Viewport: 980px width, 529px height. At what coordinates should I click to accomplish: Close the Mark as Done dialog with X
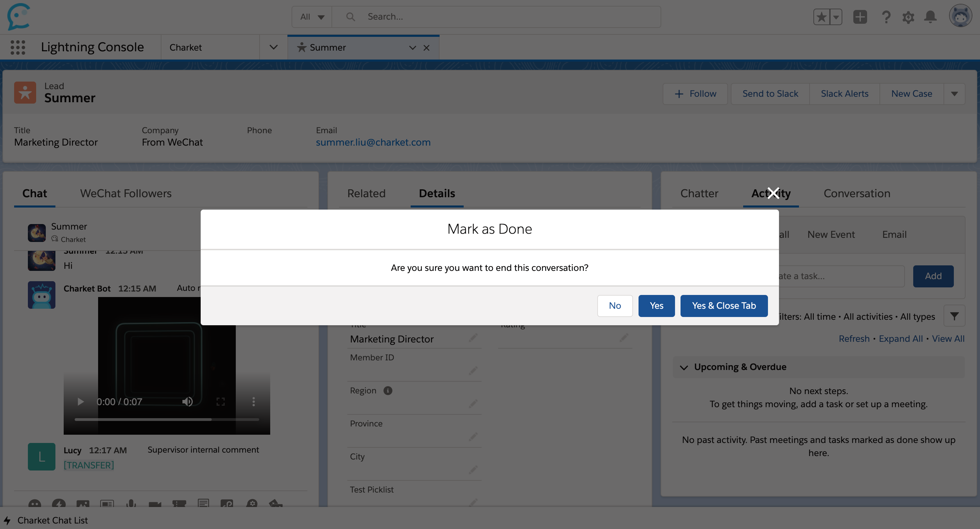pyautogui.click(x=773, y=193)
